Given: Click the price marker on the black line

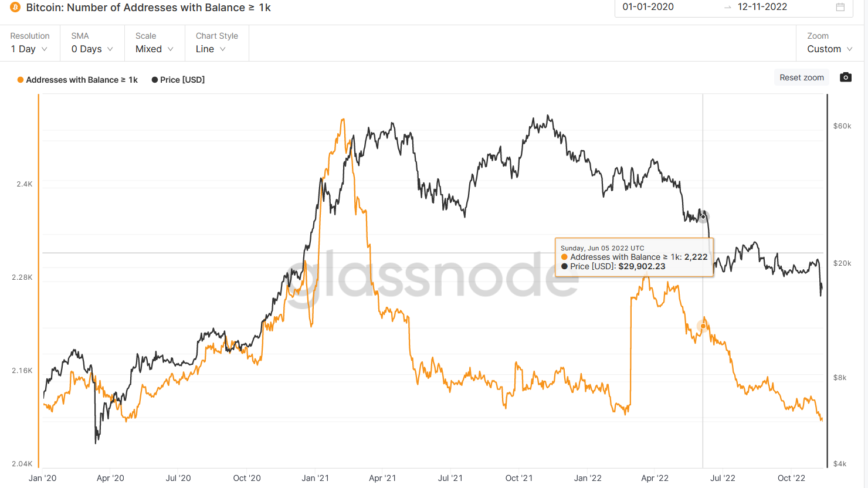Looking at the screenshot, I should click(703, 216).
